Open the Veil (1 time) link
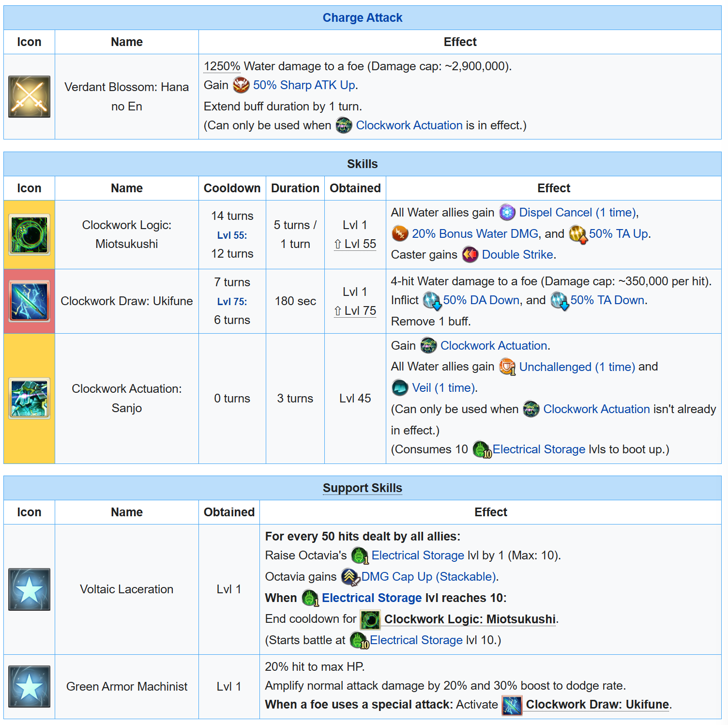This screenshot has height=725, width=728. (x=443, y=388)
